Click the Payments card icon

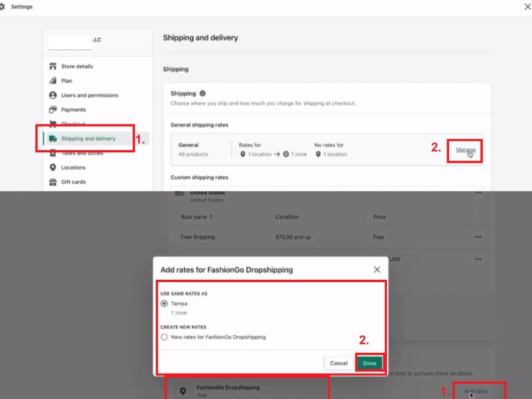tap(53, 110)
